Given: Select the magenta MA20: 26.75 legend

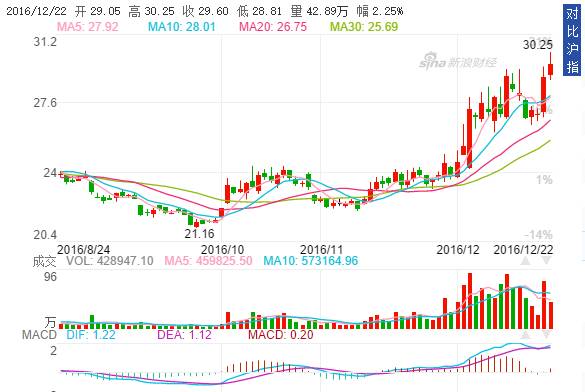Looking at the screenshot, I should click(x=273, y=26).
